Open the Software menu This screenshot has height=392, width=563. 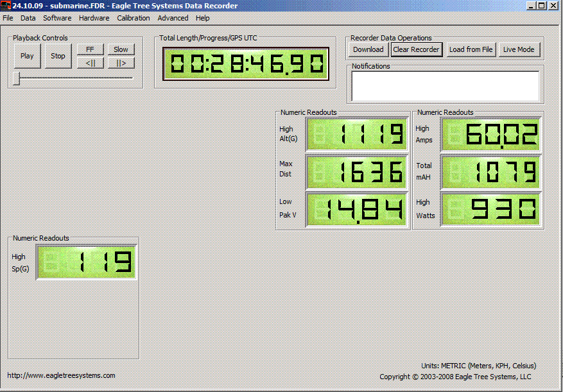pyautogui.click(x=57, y=18)
